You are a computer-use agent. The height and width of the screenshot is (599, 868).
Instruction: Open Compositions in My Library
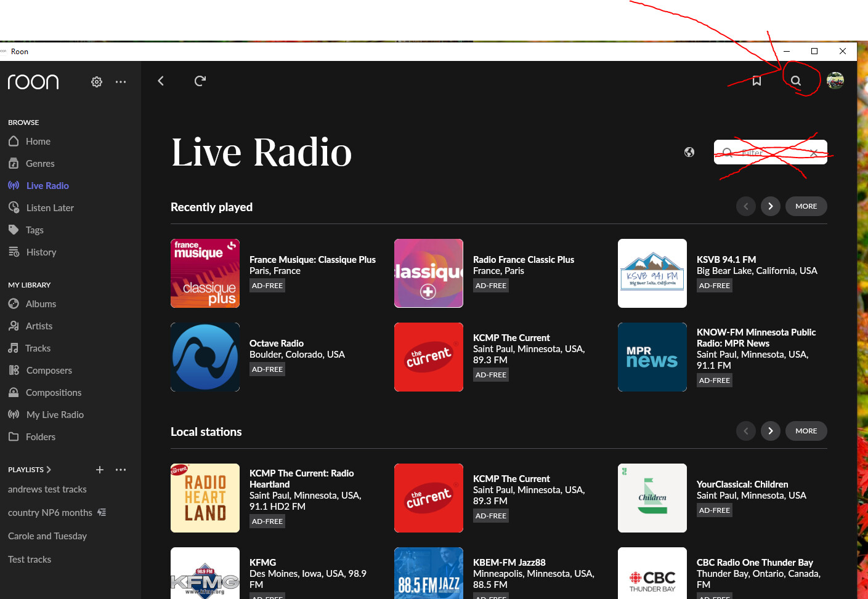[54, 393]
